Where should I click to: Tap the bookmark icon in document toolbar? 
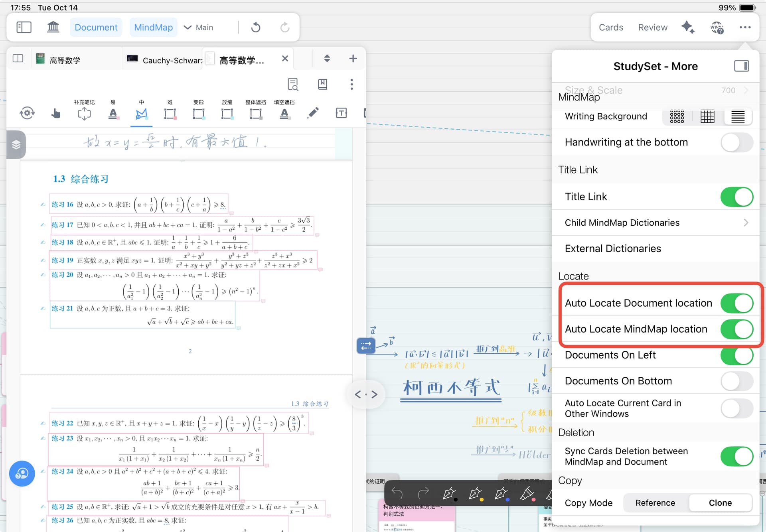pos(322,84)
